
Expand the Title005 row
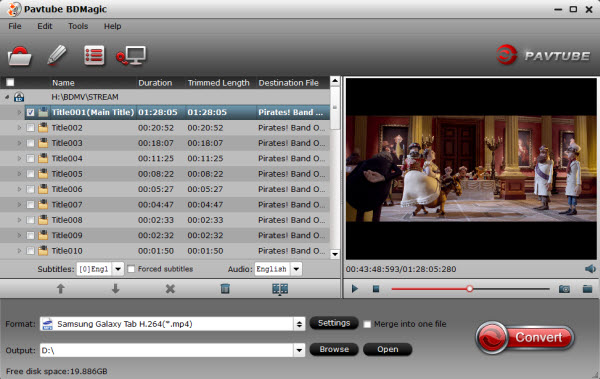click(19, 174)
